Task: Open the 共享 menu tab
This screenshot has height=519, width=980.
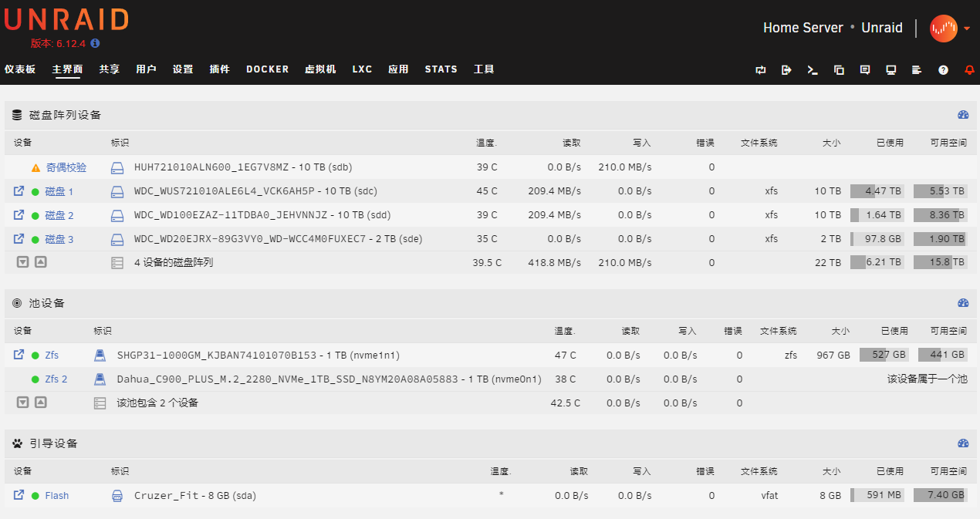Action: pyautogui.click(x=109, y=69)
